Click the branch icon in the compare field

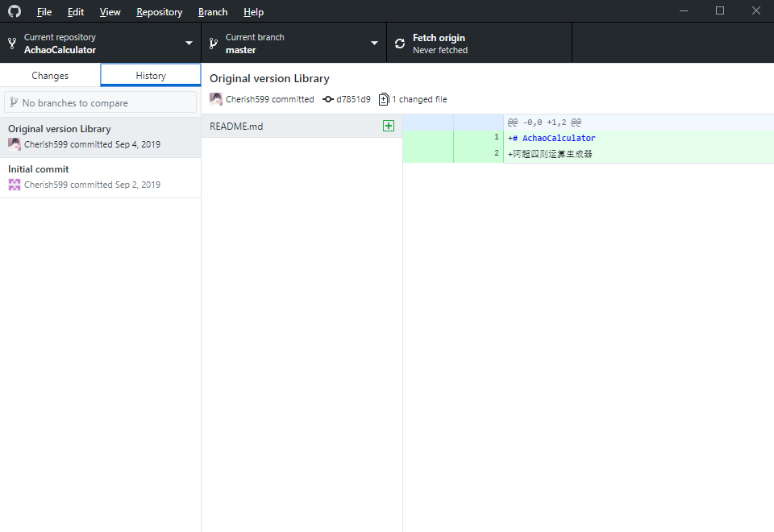(14, 102)
